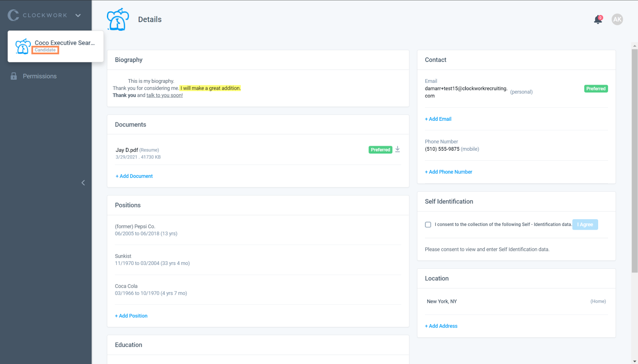Click the I Agree button
638x364 pixels.
[x=585, y=224]
